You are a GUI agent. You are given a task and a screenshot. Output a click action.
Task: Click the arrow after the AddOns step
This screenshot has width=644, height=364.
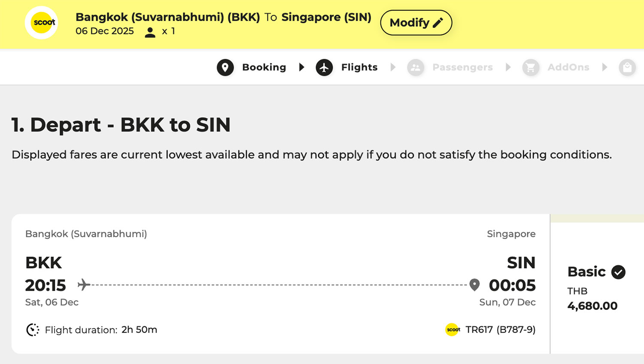(x=605, y=67)
